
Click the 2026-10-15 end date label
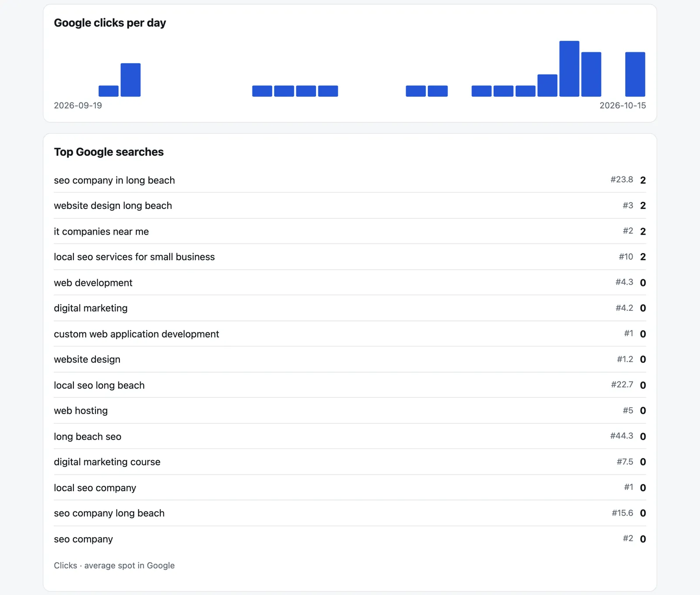pyautogui.click(x=623, y=106)
